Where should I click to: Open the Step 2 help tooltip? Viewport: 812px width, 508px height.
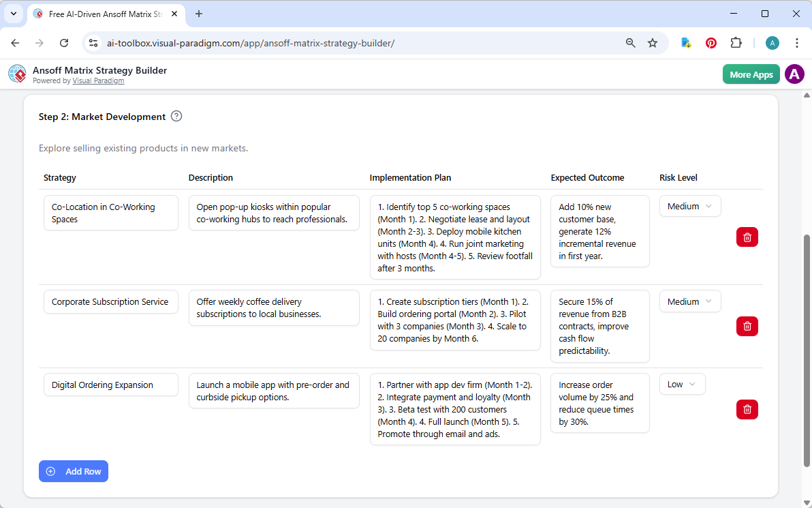click(x=176, y=117)
